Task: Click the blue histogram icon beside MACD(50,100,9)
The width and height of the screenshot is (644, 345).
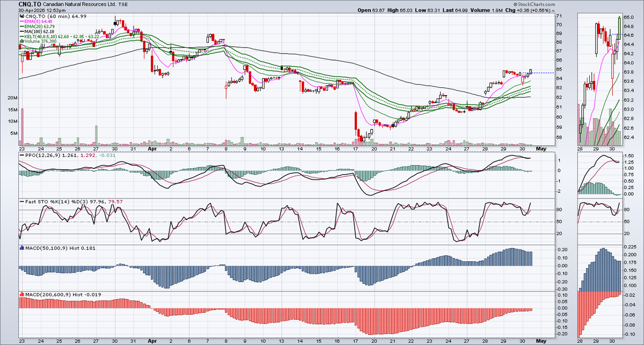Action: click(x=21, y=248)
